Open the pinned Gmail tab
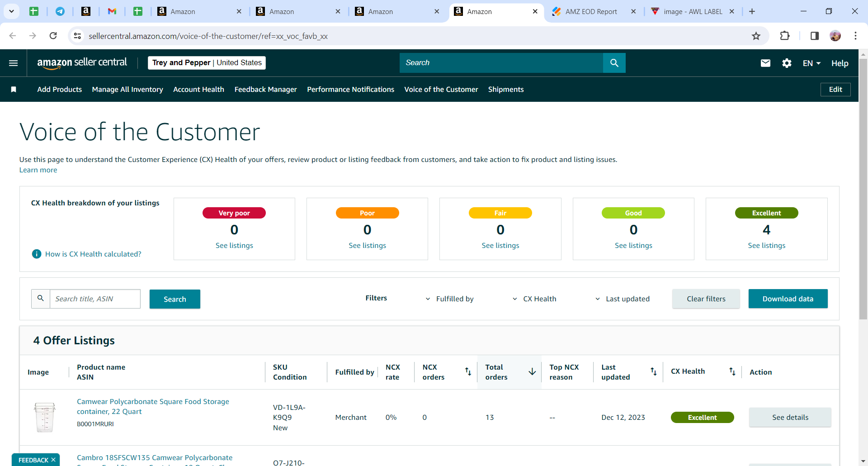Image resolution: width=868 pixels, height=466 pixels. (112, 11)
